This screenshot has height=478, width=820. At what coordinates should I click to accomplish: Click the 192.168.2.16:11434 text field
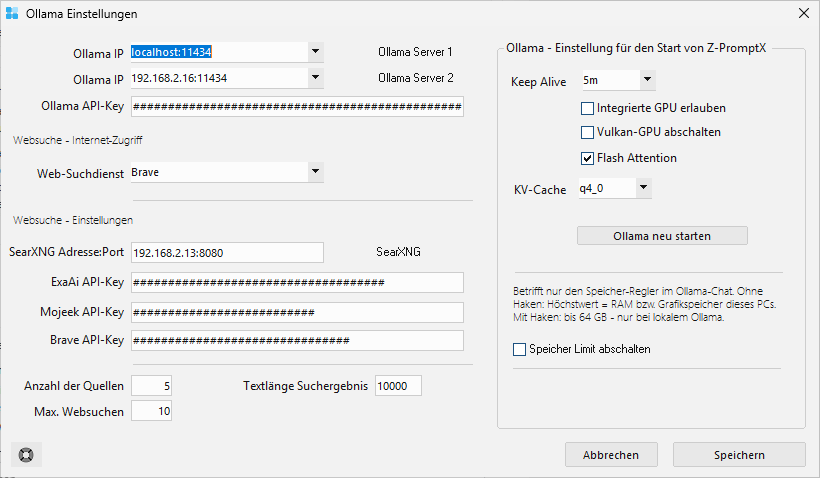219,78
